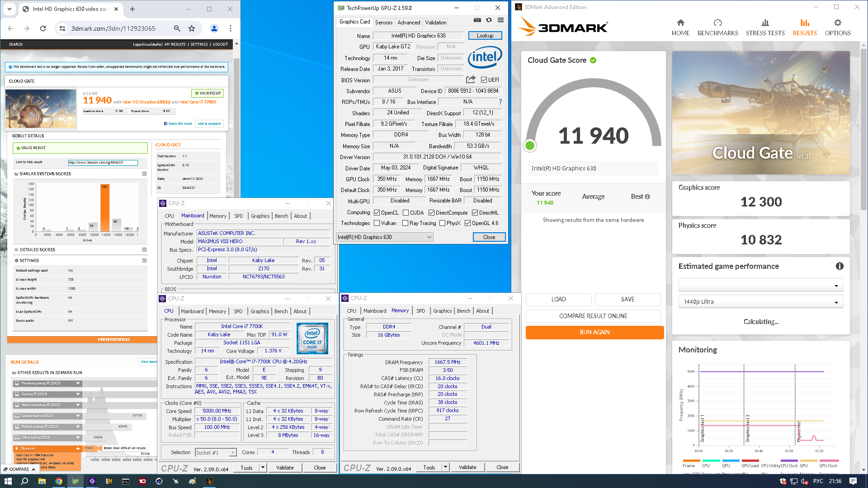
Task: Expand the Premium gaming PC (2023) row
Action: click(78, 383)
